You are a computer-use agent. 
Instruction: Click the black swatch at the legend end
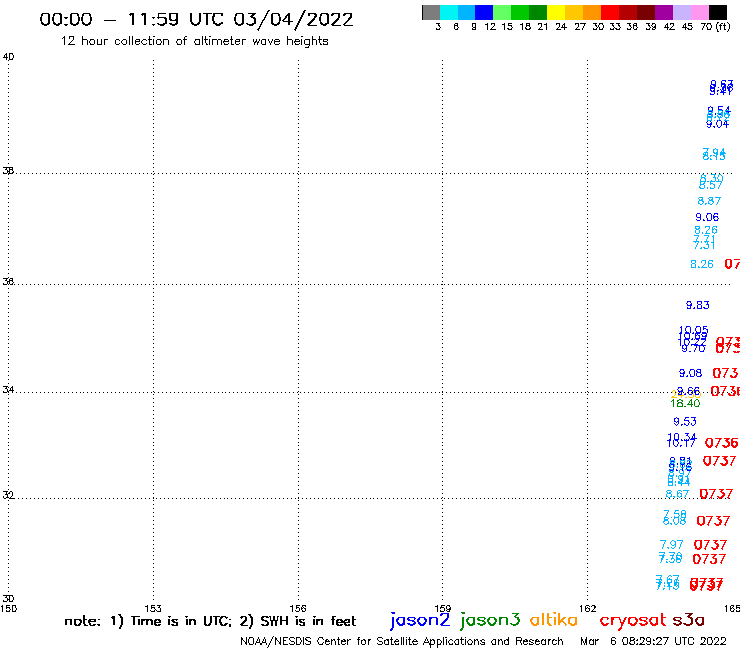(718, 12)
